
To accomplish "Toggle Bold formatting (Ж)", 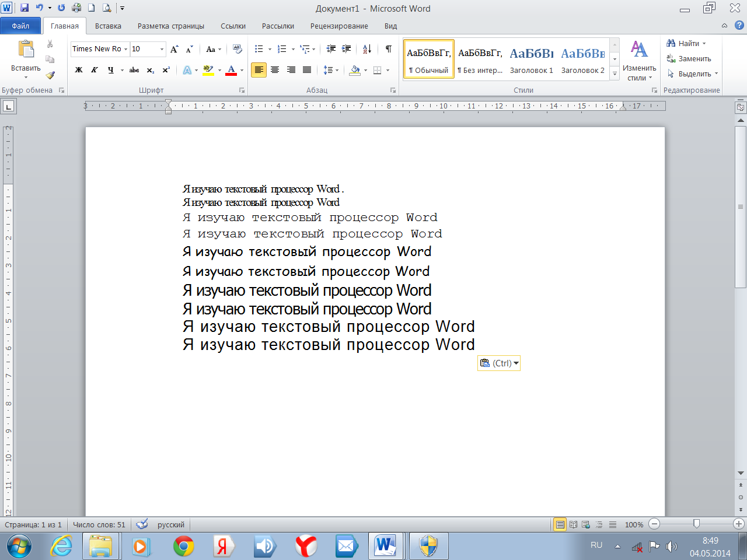I will click(79, 70).
